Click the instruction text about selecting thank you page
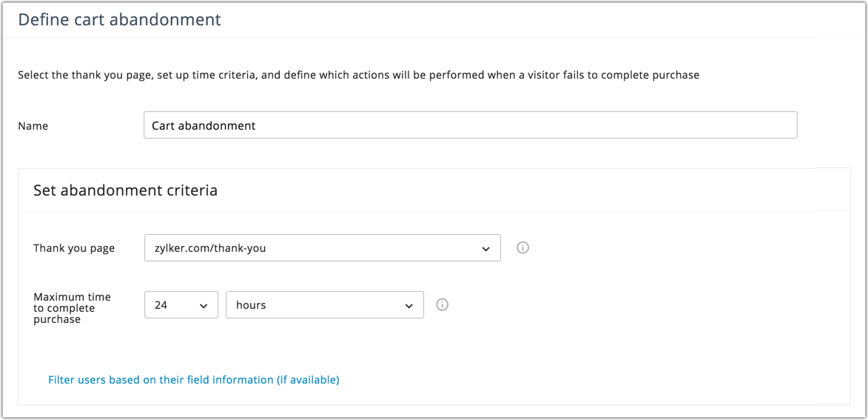Image resolution: width=868 pixels, height=420 pixels. tap(358, 75)
